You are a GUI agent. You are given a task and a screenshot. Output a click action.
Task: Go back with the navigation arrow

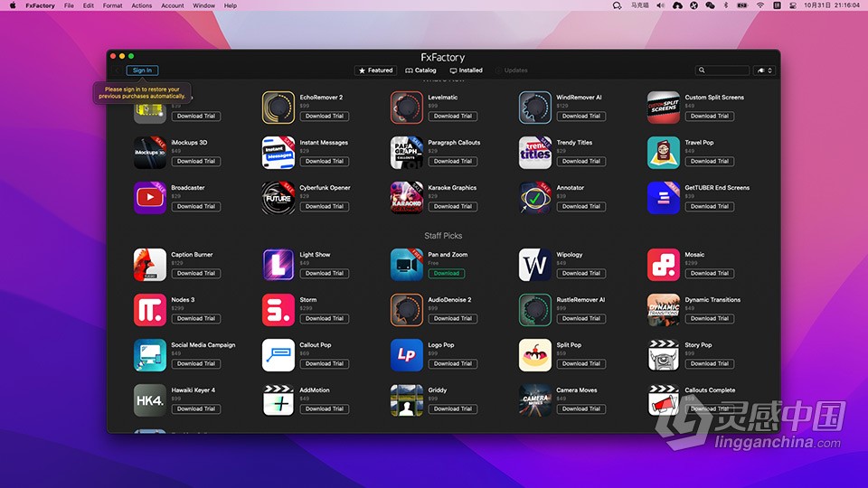pos(117,70)
